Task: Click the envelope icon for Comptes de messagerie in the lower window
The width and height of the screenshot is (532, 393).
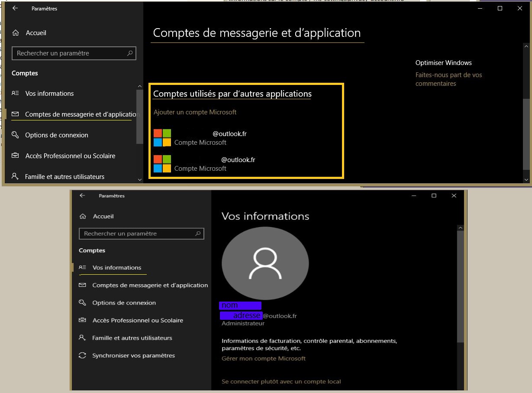Action: [x=82, y=285]
